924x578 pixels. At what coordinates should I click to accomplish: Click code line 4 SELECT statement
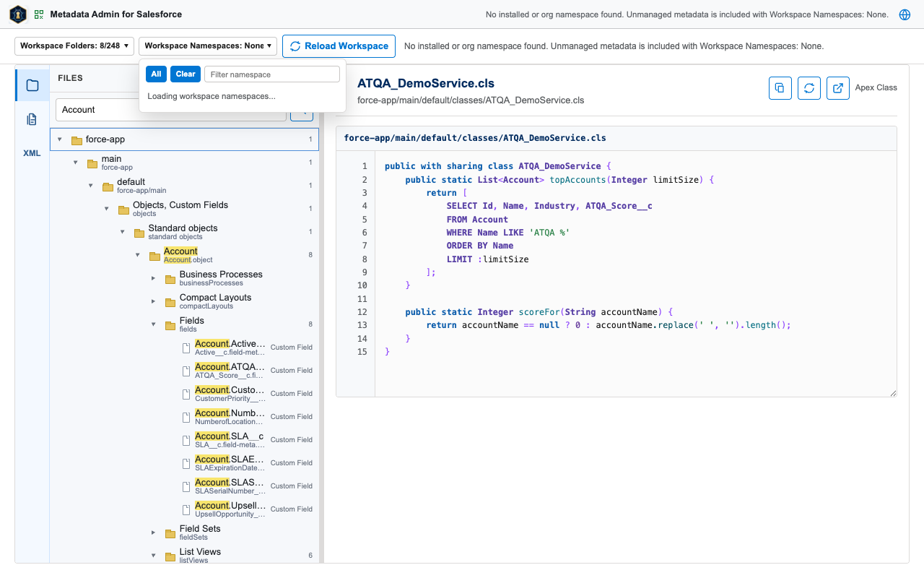(x=549, y=206)
